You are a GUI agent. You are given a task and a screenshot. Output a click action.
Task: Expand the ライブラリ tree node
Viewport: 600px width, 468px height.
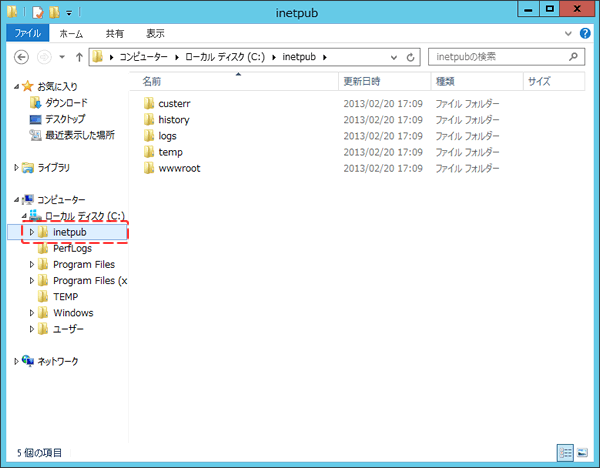click(x=16, y=167)
